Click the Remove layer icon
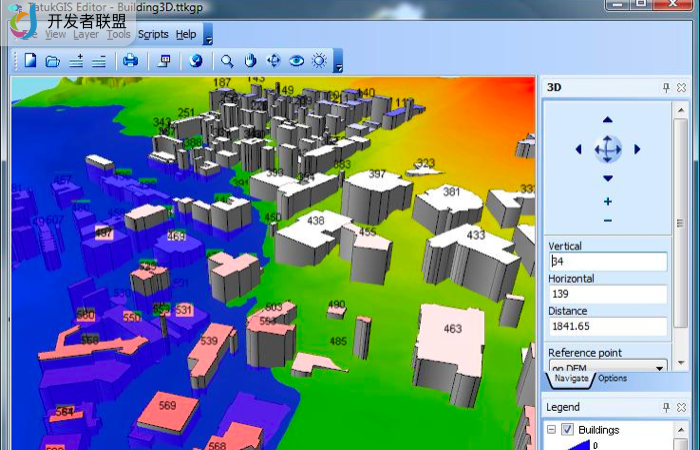This screenshot has width=700, height=450. [99, 61]
